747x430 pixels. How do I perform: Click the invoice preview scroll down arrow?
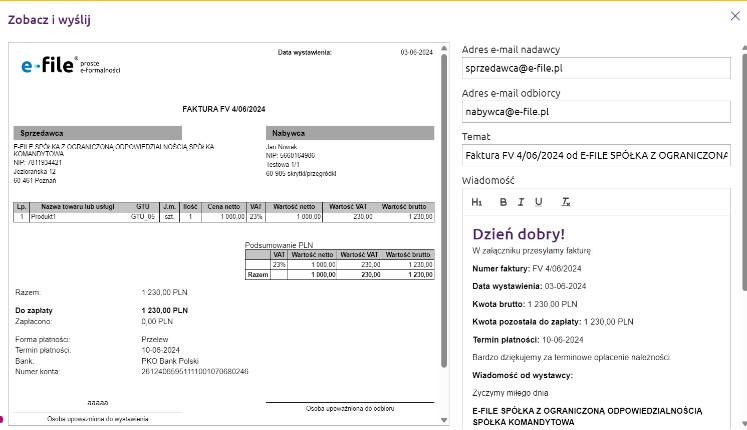444,420
